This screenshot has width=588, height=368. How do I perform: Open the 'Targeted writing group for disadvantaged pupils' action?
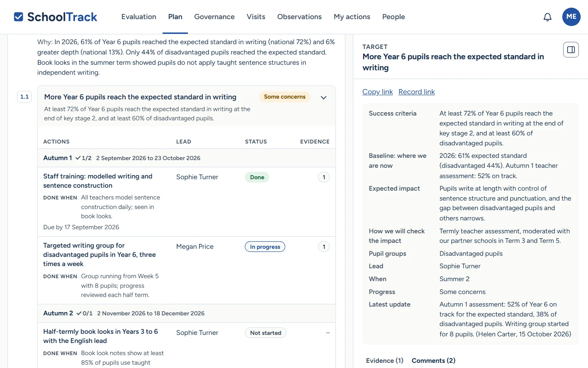(x=100, y=255)
